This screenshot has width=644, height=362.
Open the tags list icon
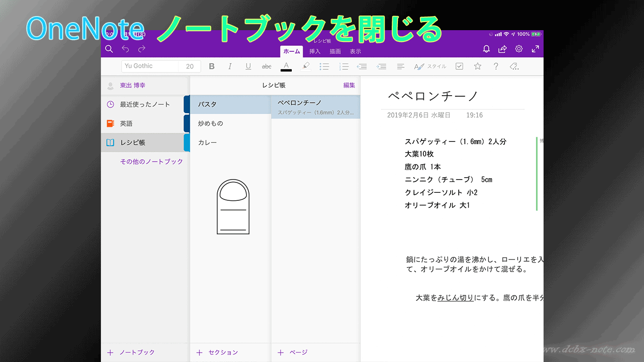pos(514,66)
